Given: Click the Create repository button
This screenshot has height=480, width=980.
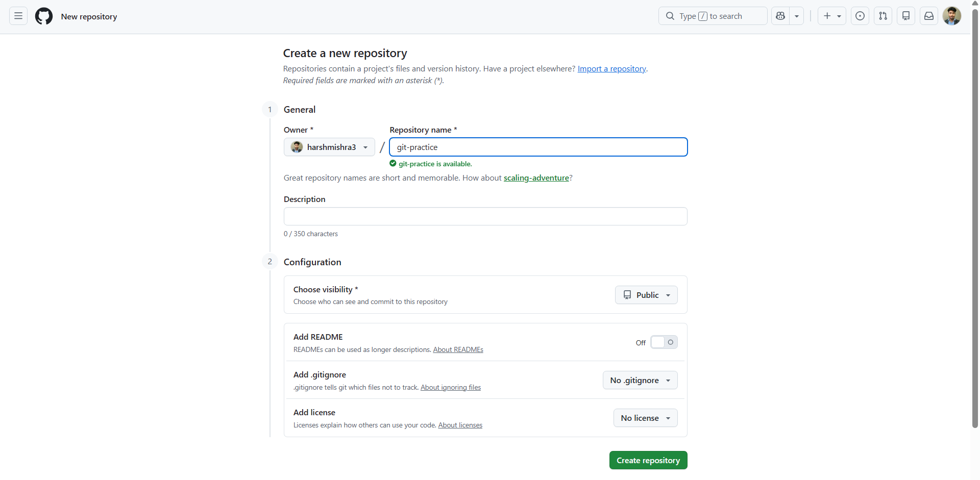Looking at the screenshot, I should point(648,460).
